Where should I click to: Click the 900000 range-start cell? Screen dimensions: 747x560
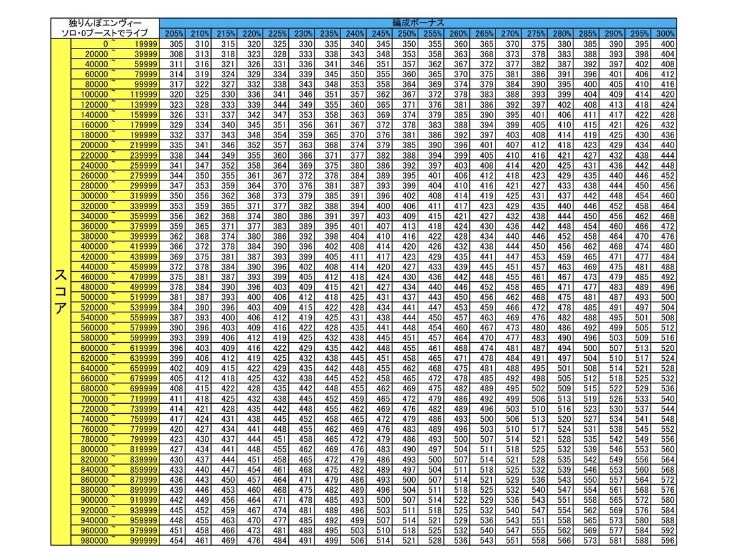(x=93, y=500)
